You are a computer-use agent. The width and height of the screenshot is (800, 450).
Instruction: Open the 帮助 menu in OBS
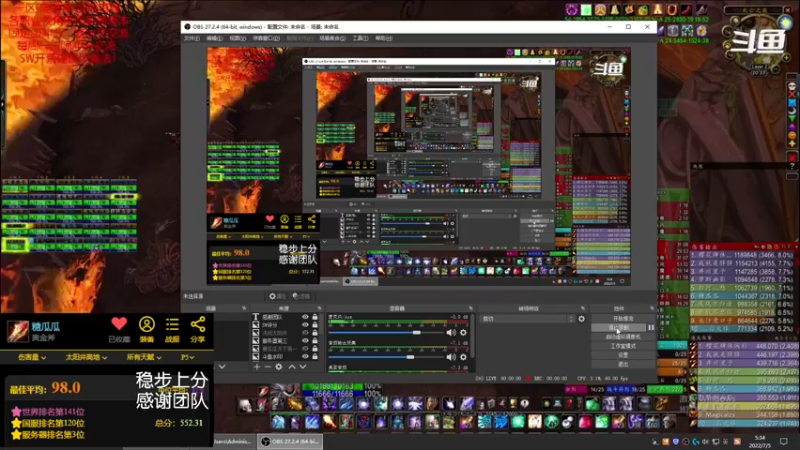[384, 38]
